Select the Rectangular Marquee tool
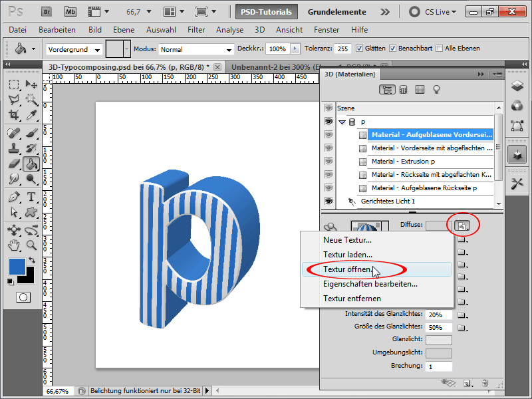Viewport: 532px width, 399px height. point(14,84)
